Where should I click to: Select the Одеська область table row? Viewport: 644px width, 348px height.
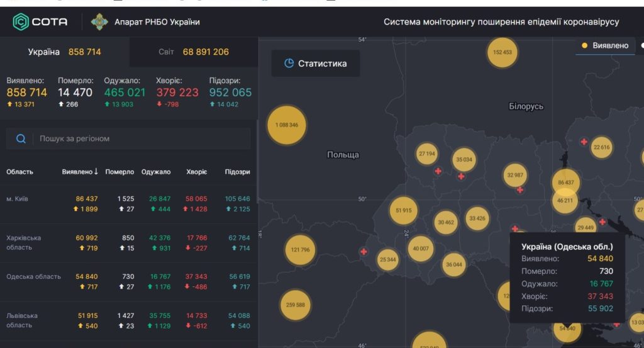coord(128,282)
